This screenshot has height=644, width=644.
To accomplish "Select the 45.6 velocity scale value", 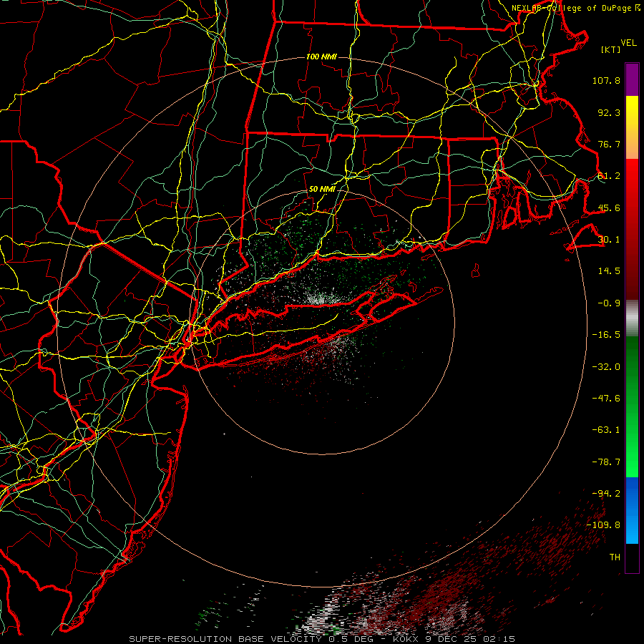I will 609,208.
